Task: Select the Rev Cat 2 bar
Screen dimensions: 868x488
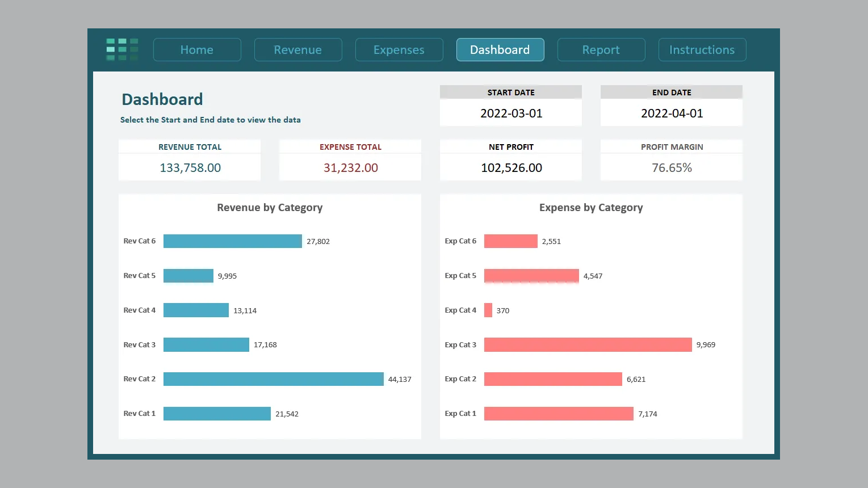Action: [x=273, y=379]
